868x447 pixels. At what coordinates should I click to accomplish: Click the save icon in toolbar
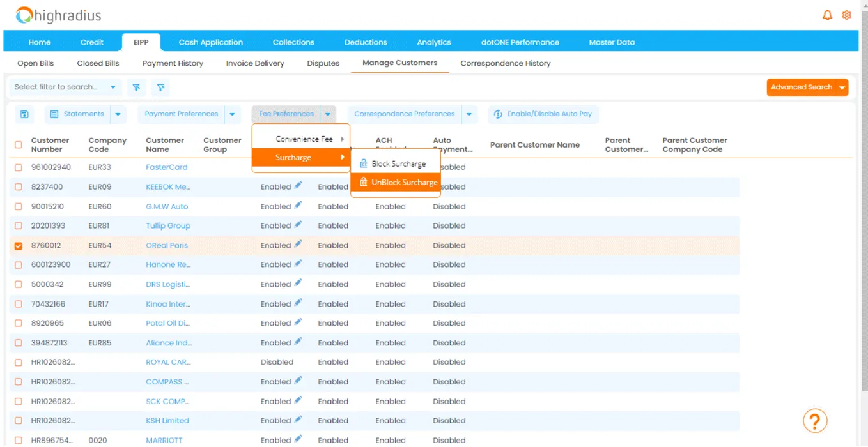(x=24, y=114)
